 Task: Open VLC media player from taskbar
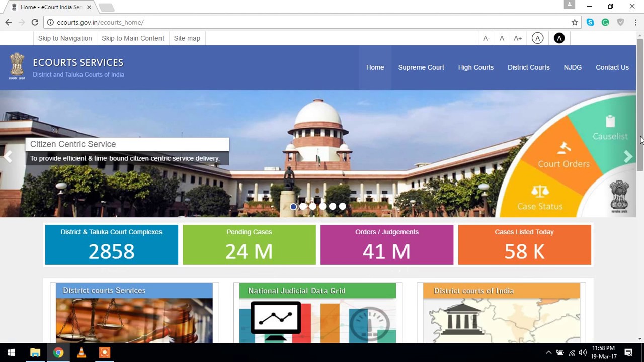pyautogui.click(x=82, y=352)
